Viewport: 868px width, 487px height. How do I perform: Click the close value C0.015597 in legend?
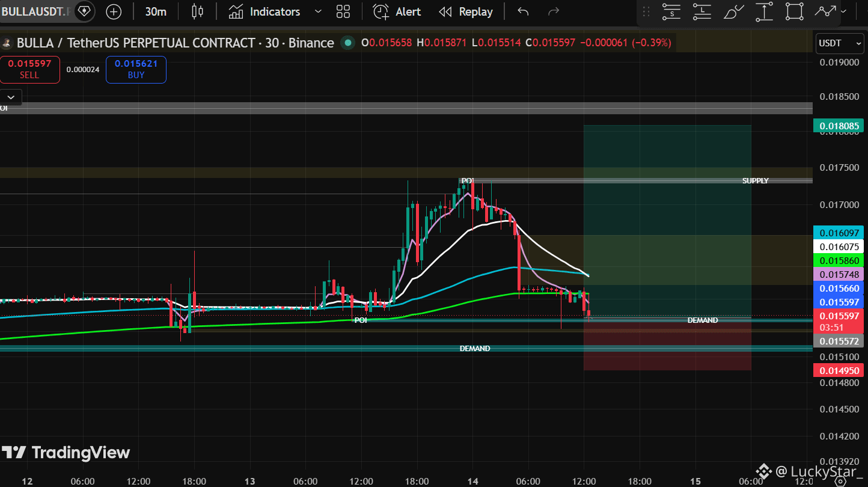coord(551,43)
